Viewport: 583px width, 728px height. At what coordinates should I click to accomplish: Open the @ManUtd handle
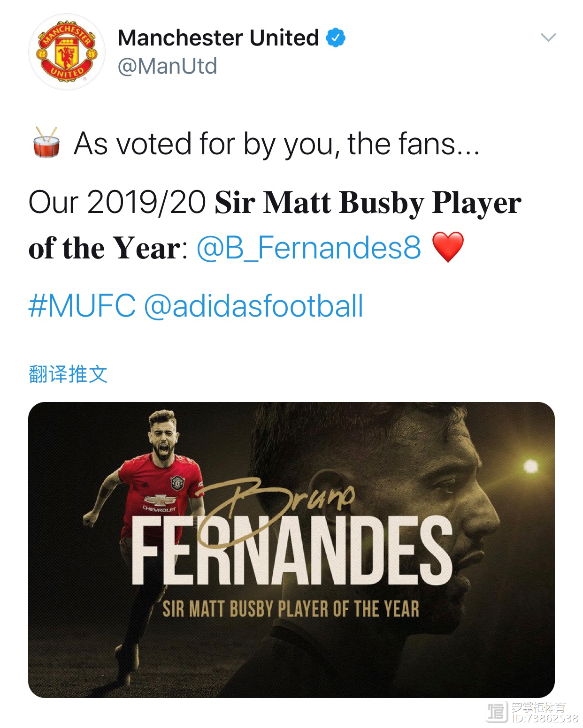click(167, 66)
